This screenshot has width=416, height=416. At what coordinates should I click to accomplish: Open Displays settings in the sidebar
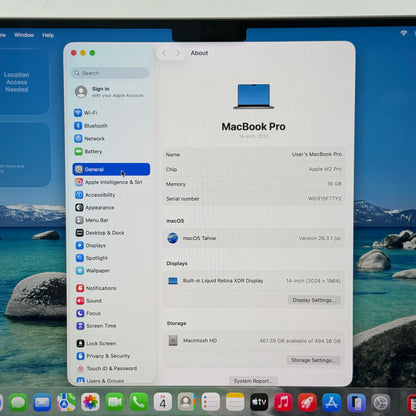click(x=91, y=245)
